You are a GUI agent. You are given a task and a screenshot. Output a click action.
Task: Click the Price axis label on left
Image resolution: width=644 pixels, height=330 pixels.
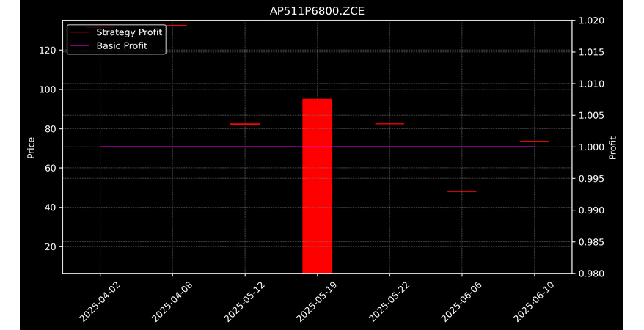[x=31, y=147]
